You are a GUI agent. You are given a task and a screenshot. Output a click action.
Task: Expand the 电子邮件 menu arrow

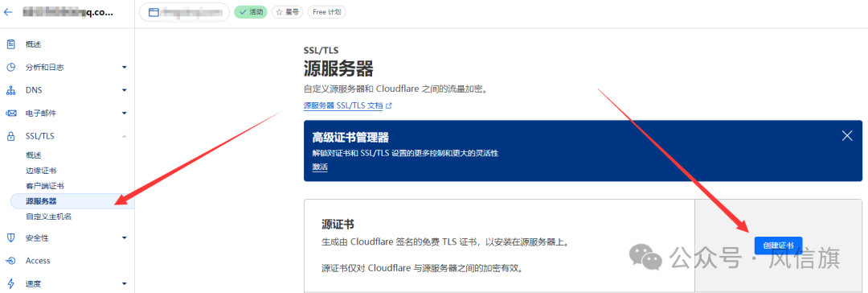tap(124, 113)
